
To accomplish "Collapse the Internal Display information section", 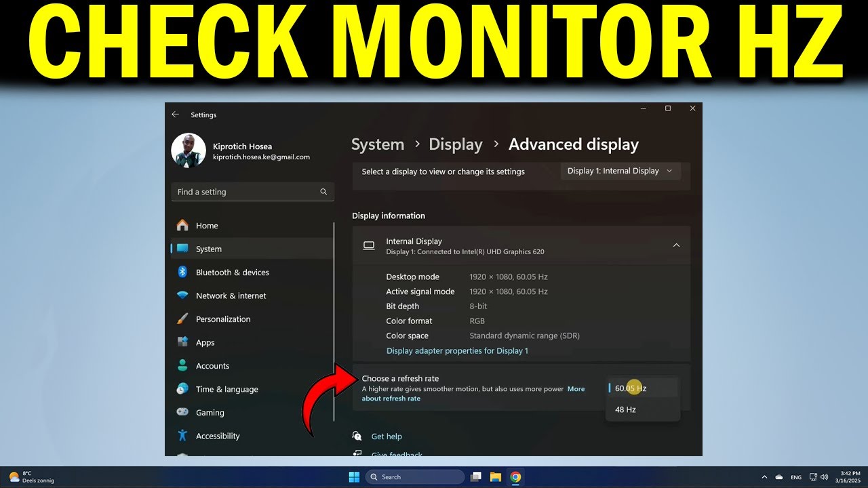I will (x=676, y=245).
